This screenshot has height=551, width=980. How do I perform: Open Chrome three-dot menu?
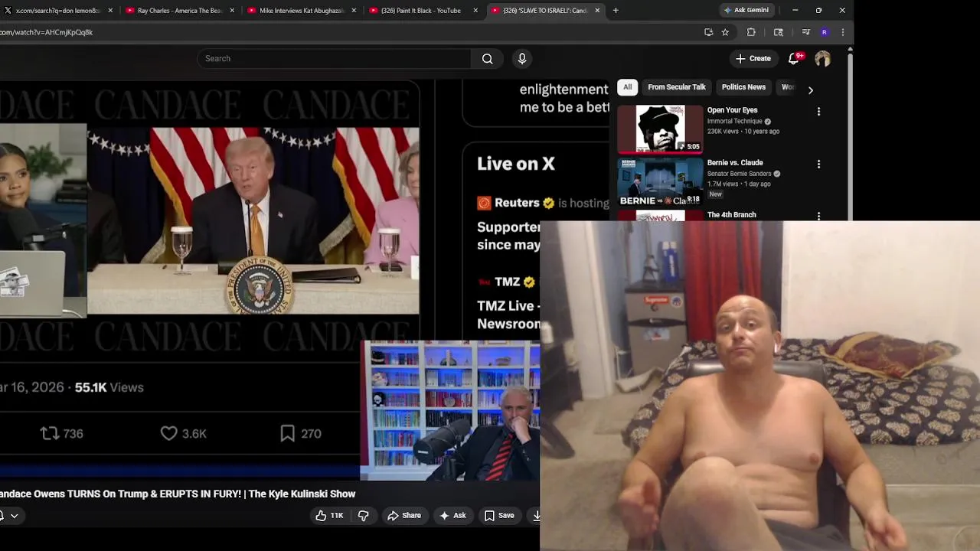coord(842,32)
